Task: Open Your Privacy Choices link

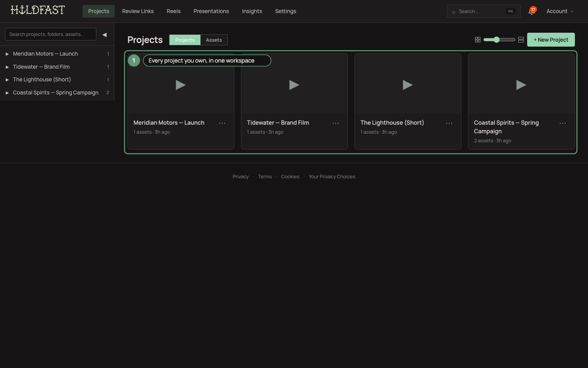Action: (x=332, y=177)
